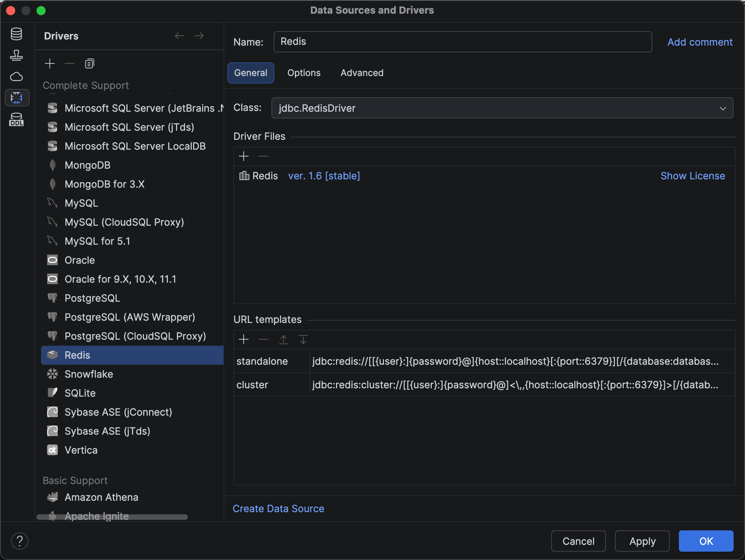The height and width of the screenshot is (560, 745).
Task: Open the Data Sources sidebar icon
Action: pyautogui.click(x=16, y=34)
